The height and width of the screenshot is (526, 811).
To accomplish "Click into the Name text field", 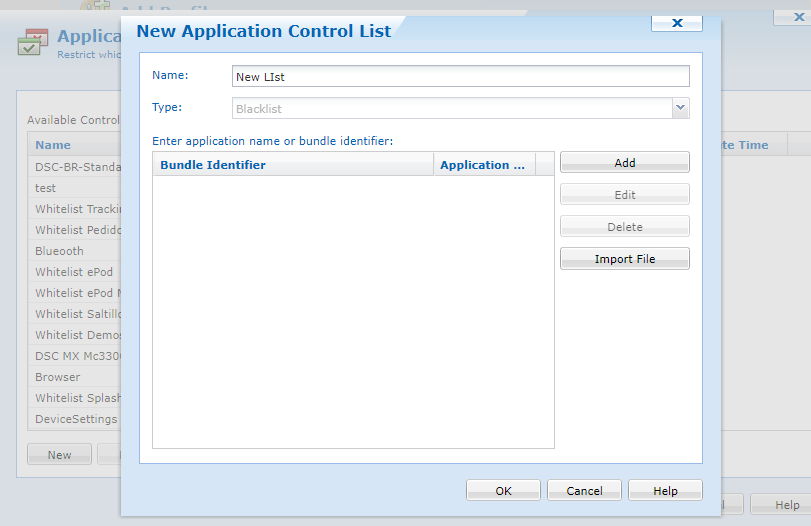I will click(x=460, y=76).
